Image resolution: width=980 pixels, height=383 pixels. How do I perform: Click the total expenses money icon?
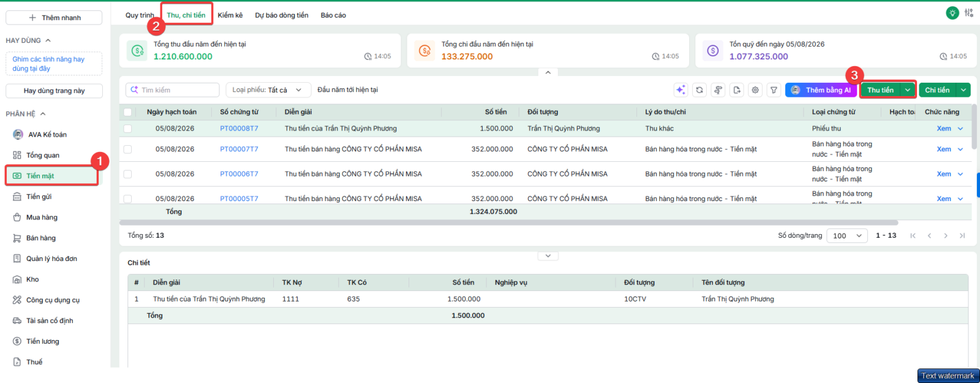(x=424, y=50)
